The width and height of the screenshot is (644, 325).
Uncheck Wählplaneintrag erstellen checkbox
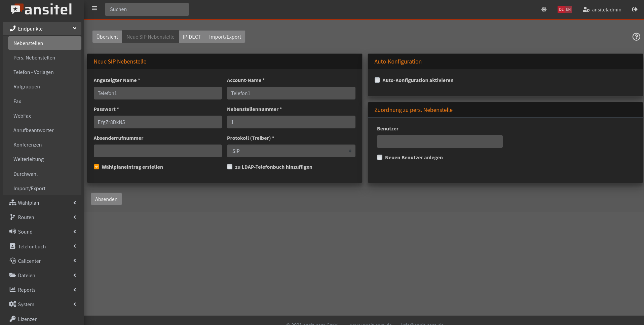tap(97, 167)
